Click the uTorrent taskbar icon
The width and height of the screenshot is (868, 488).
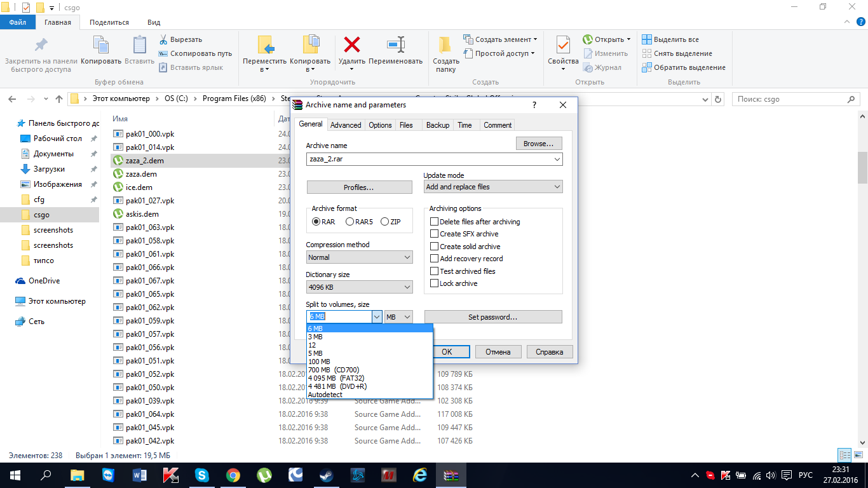[x=264, y=475]
